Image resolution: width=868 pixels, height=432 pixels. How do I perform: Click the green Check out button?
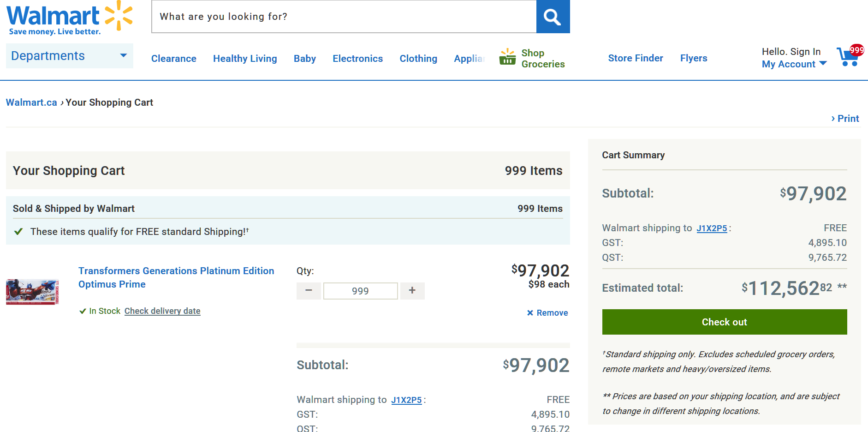(x=725, y=322)
